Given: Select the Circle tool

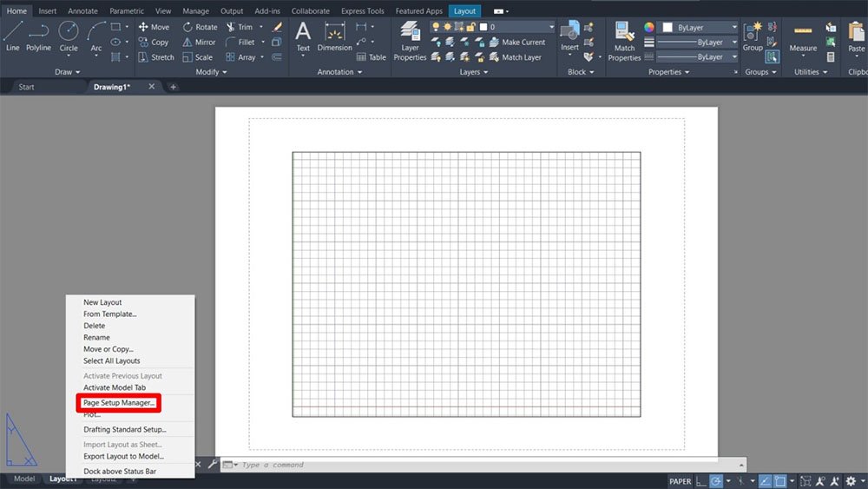Looking at the screenshot, I should point(69,36).
